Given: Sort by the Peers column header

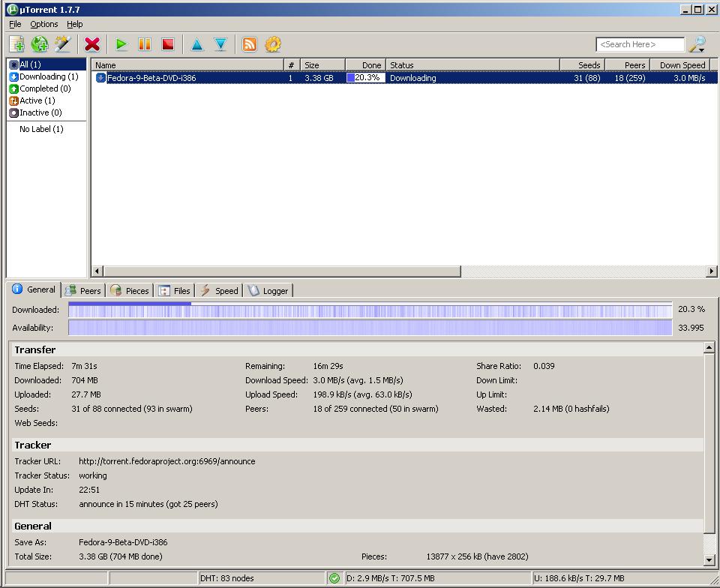Looking at the screenshot, I should 627,65.
